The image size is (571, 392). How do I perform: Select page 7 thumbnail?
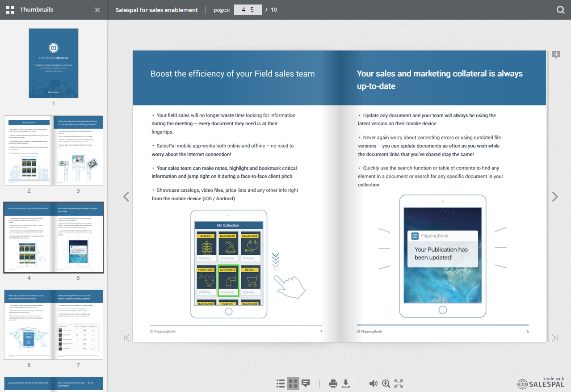point(78,325)
